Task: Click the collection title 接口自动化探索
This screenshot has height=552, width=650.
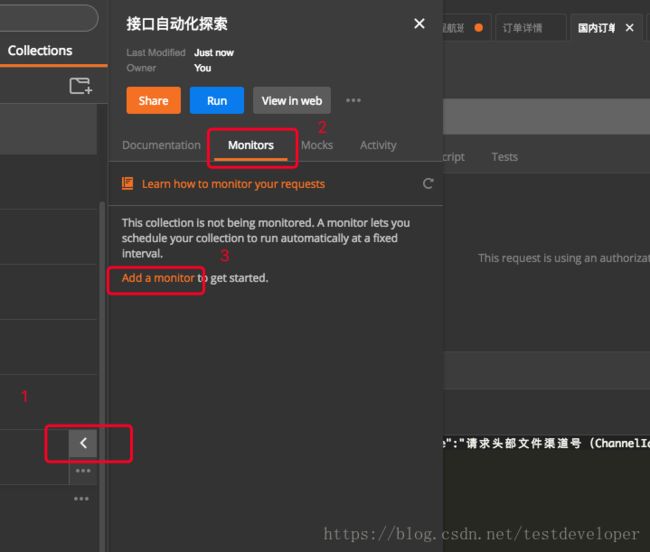Action: pos(177,24)
